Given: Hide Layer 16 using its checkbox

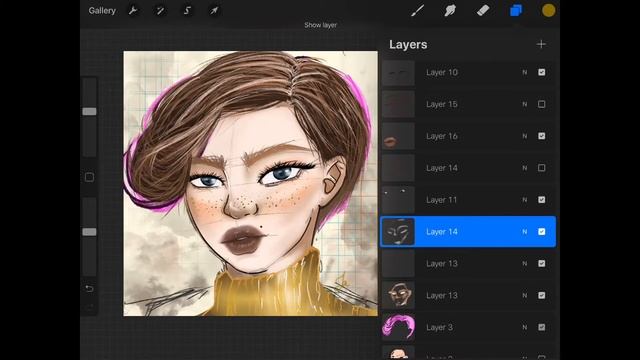Looking at the screenshot, I should (x=542, y=136).
